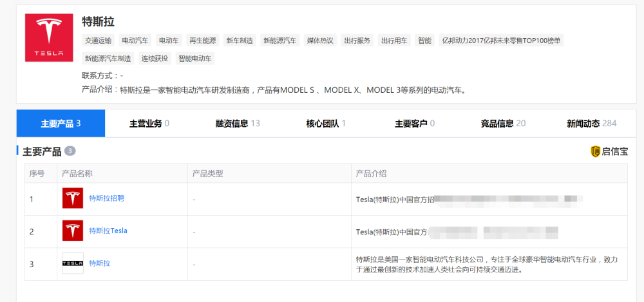Click the large Tesla company logo
This screenshot has width=644, height=302.
[x=49, y=38]
